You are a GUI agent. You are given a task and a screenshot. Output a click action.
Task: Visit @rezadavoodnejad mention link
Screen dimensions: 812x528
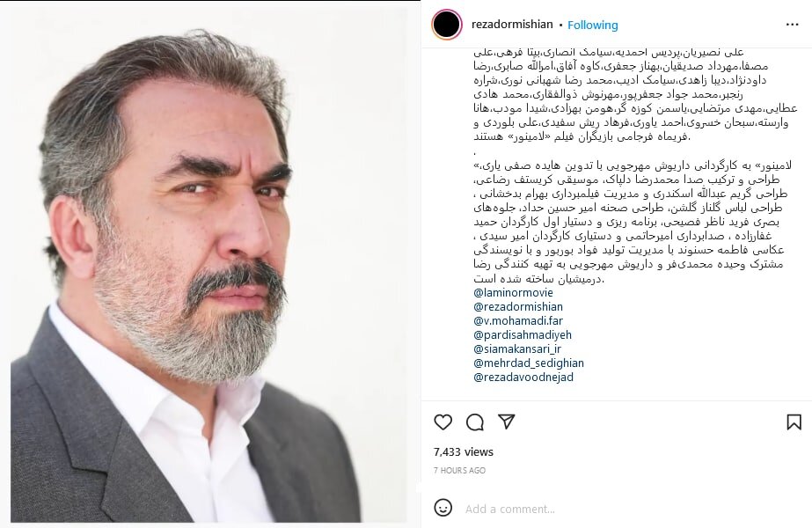[x=523, y=378]
